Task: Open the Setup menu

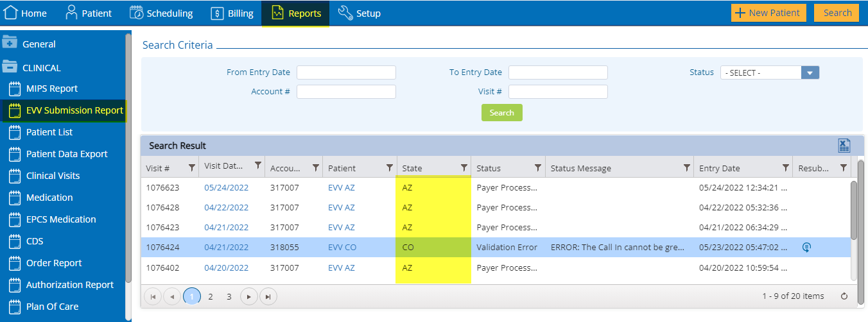Action: point(360,13)
